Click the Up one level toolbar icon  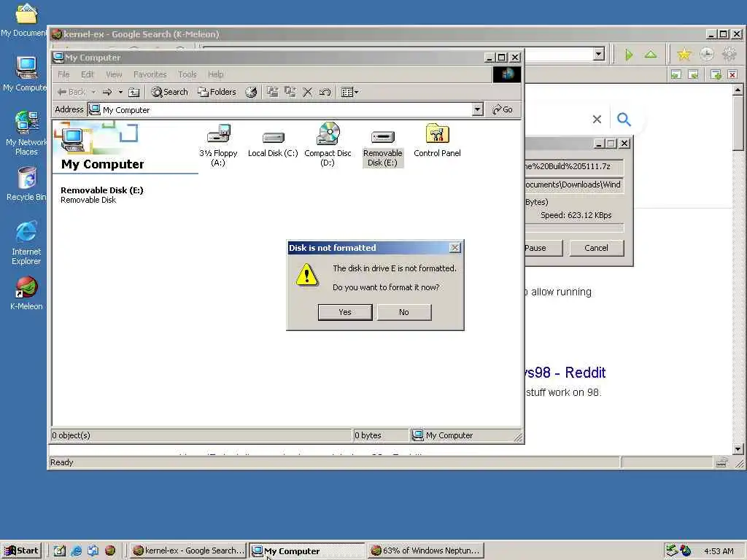(x=134, y=93)
